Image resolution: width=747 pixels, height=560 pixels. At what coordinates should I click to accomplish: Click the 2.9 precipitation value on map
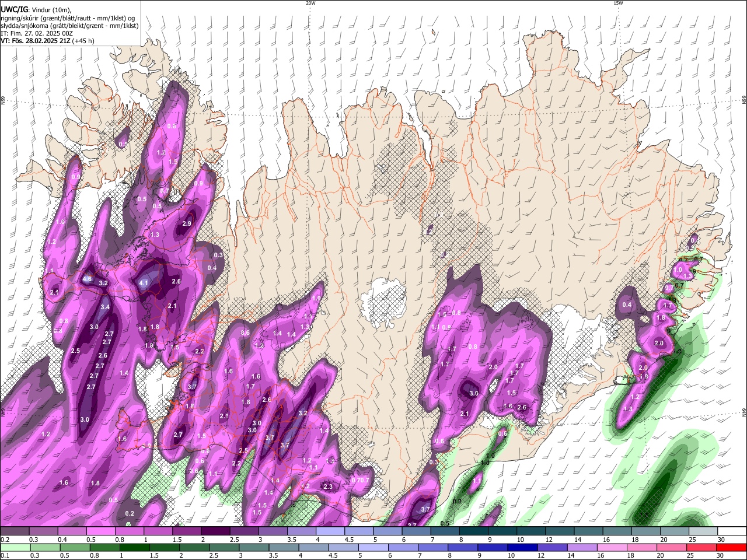[x=187, y=223]
